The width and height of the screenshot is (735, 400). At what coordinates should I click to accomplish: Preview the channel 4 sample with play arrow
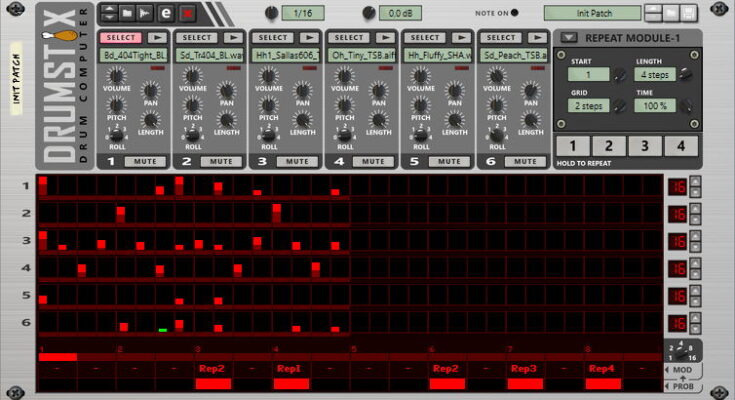click(x=387, y=38)
